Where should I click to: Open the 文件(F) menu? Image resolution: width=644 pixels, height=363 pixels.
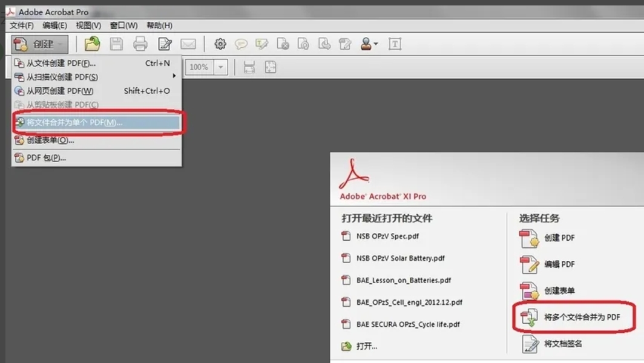(22, 25)
